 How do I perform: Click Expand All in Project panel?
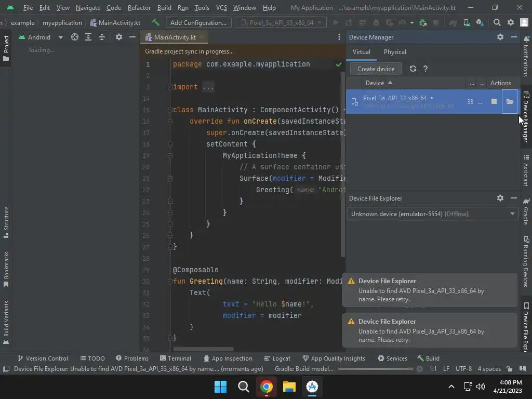tap(88, 37)
